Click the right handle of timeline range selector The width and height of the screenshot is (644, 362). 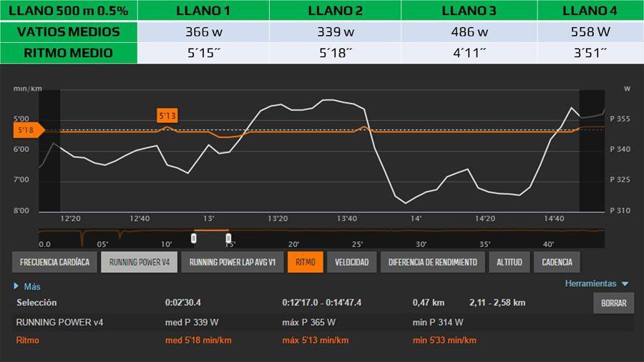pyautogui.click(x=228, y=238)
